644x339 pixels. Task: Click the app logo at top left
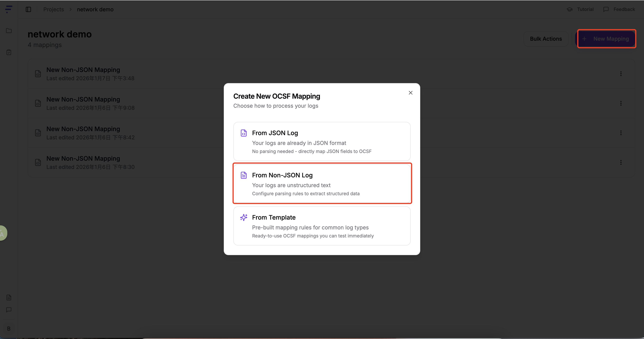[9, 9]
